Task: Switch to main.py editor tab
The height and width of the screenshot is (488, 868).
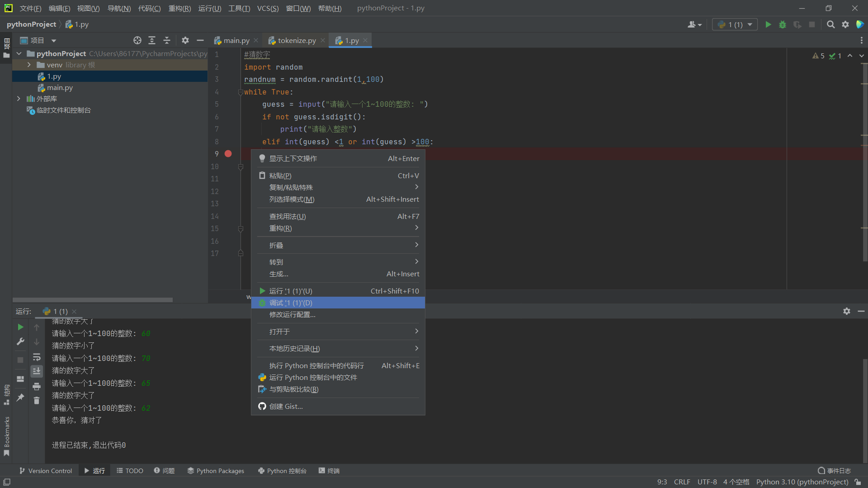Action: tap(236, 40)
